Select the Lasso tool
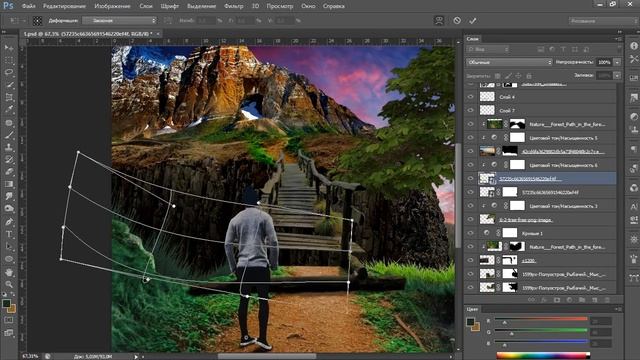The width and height of the screenshot is (640, 360). pos(9,73)
